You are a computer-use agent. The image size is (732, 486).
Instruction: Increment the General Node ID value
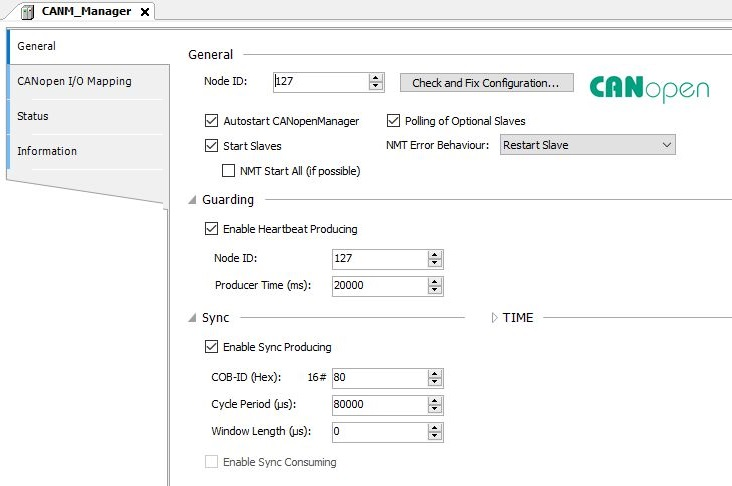[x=376, y=77]
